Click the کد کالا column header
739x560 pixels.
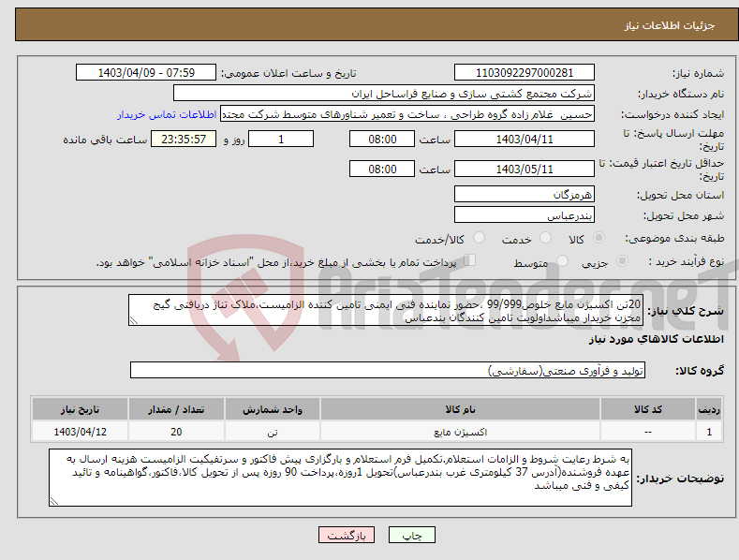click(x=647, y=409)
